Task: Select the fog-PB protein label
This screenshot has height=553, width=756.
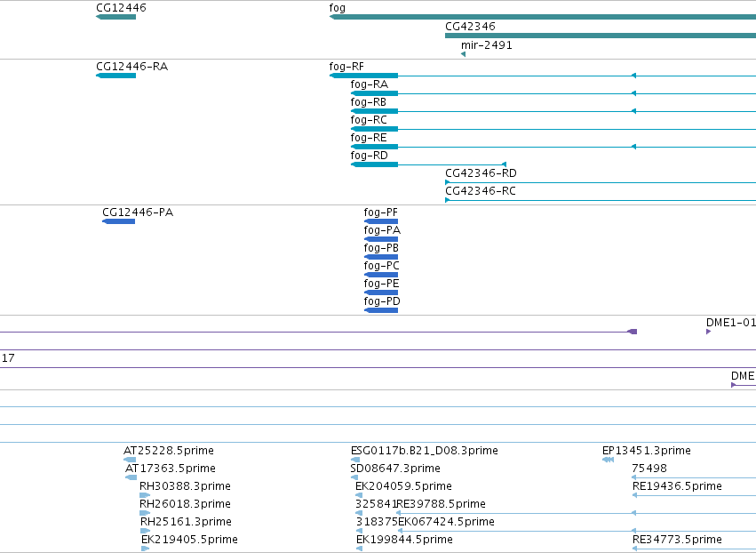Action: 381,248
